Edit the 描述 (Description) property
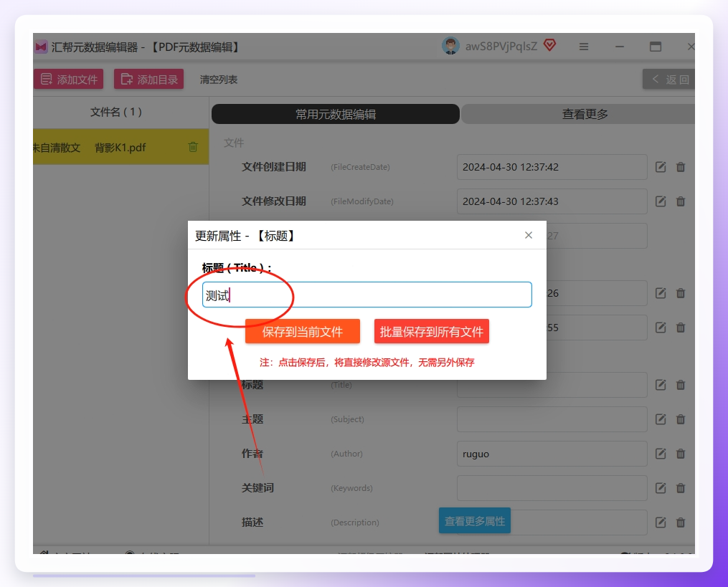The width and height of the screenshot is (728, 587). tap(661, 522)
